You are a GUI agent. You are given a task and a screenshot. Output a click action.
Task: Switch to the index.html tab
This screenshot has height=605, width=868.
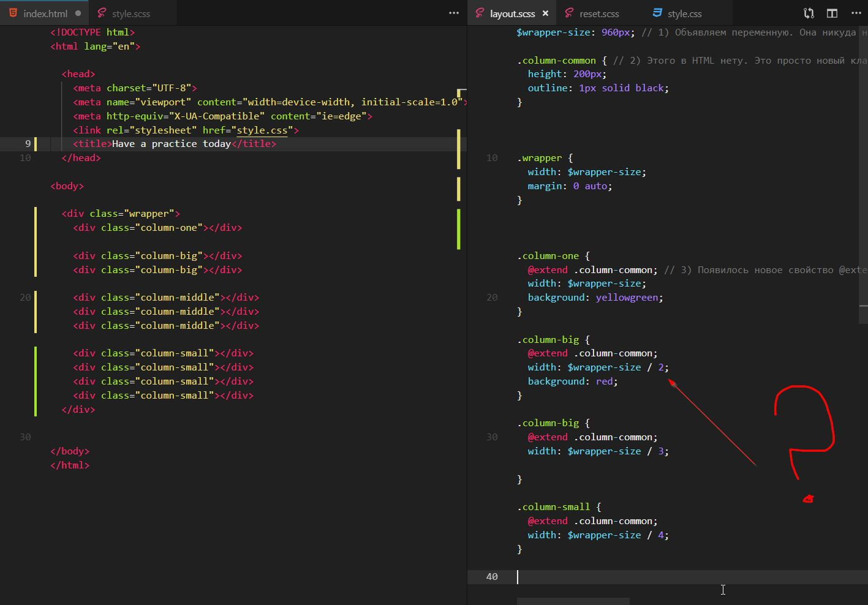point(44,13)
